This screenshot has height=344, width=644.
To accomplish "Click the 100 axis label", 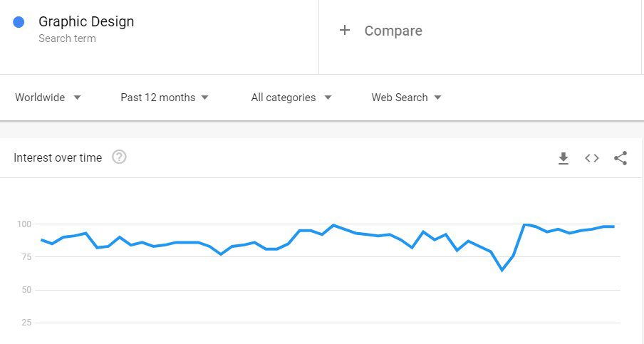I will 24,224.
